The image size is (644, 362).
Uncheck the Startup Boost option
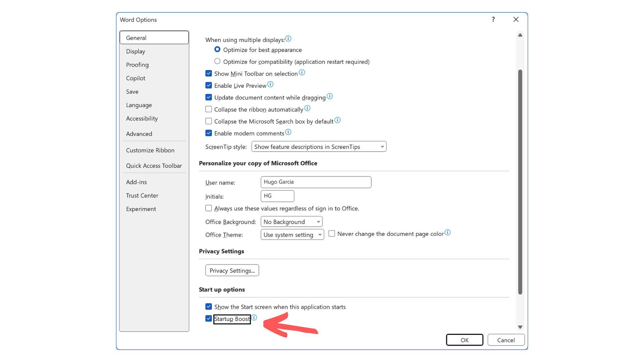point(209,318)
